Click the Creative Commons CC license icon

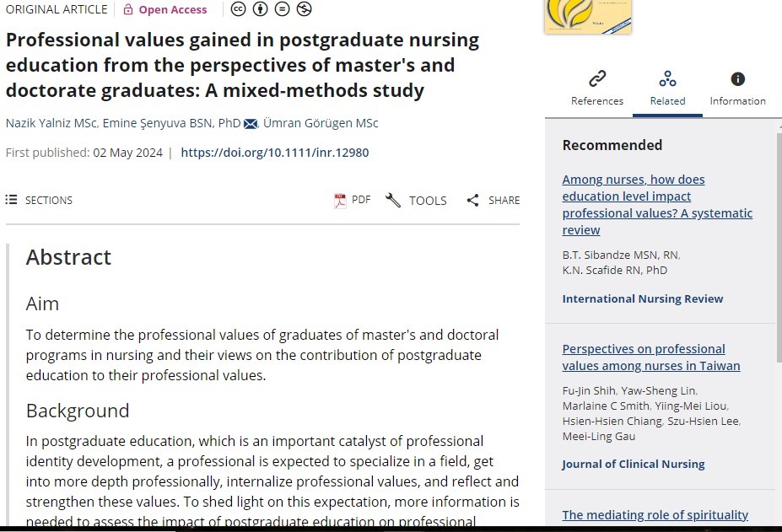(x=239, y=9)
